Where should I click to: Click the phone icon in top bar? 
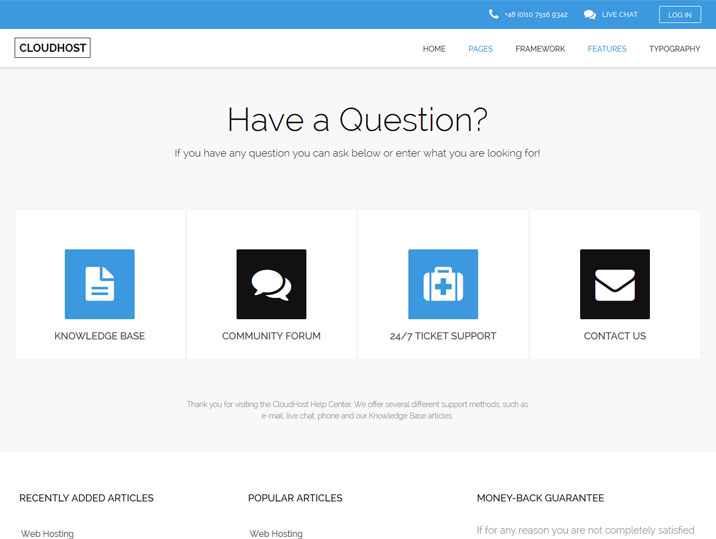494,15
